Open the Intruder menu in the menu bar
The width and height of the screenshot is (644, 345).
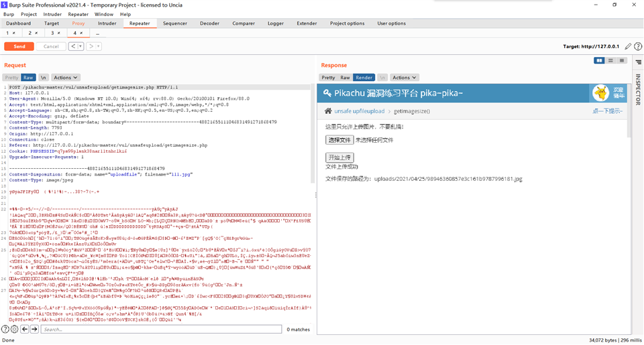[x=52, y=14]
